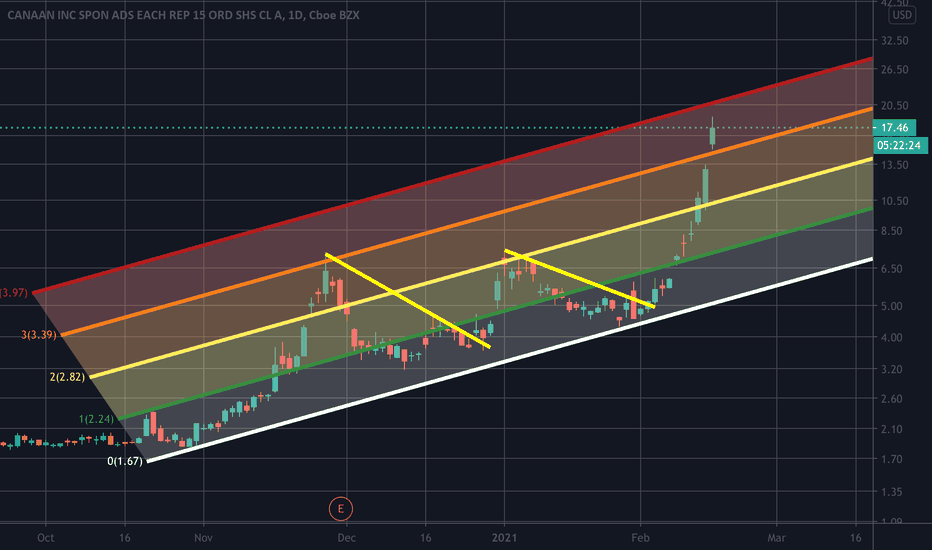Click the 13.50 price axis label
This screenshot has height=550, width=932.
pos(895,165)
